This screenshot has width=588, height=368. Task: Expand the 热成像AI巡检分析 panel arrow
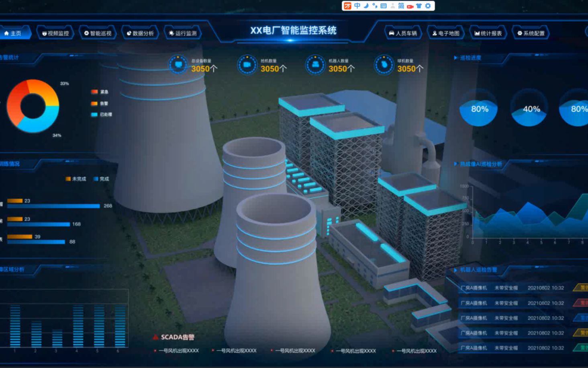pos(455,164)
